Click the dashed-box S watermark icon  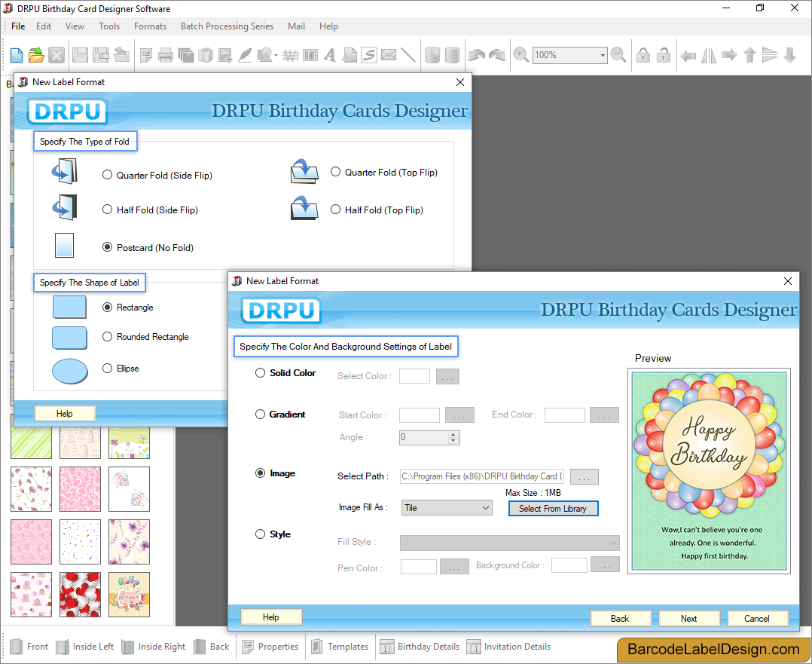point(369,55)
